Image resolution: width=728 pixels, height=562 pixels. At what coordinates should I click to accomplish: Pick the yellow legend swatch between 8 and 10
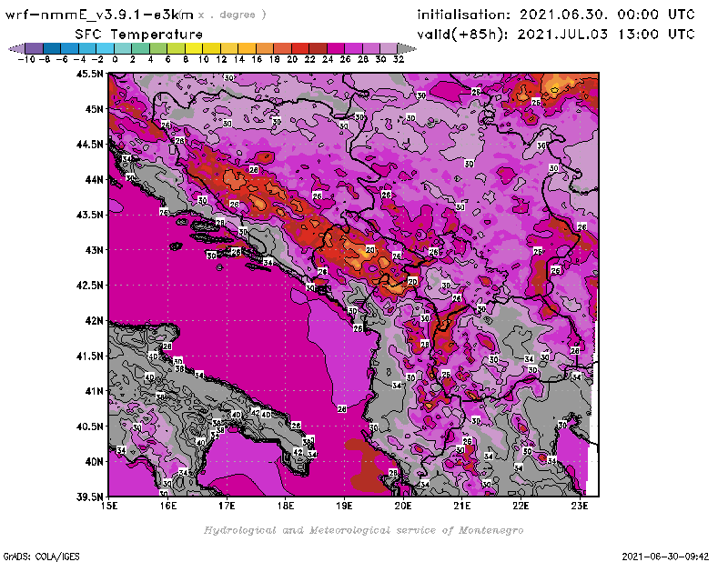(194, 48)
